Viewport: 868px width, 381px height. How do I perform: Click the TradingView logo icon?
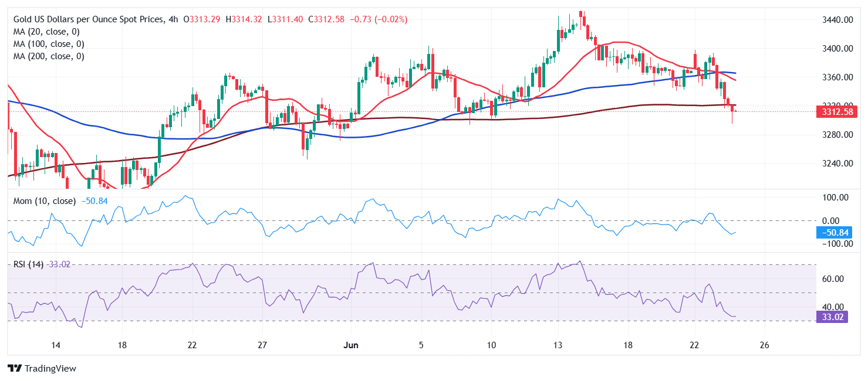(x=15, y=369)
